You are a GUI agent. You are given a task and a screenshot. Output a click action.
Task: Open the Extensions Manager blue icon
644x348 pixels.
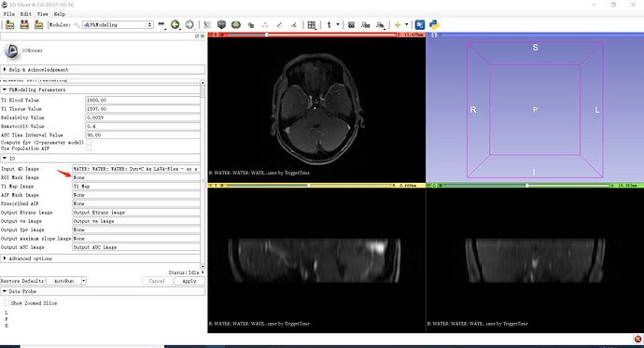point(419,24)
